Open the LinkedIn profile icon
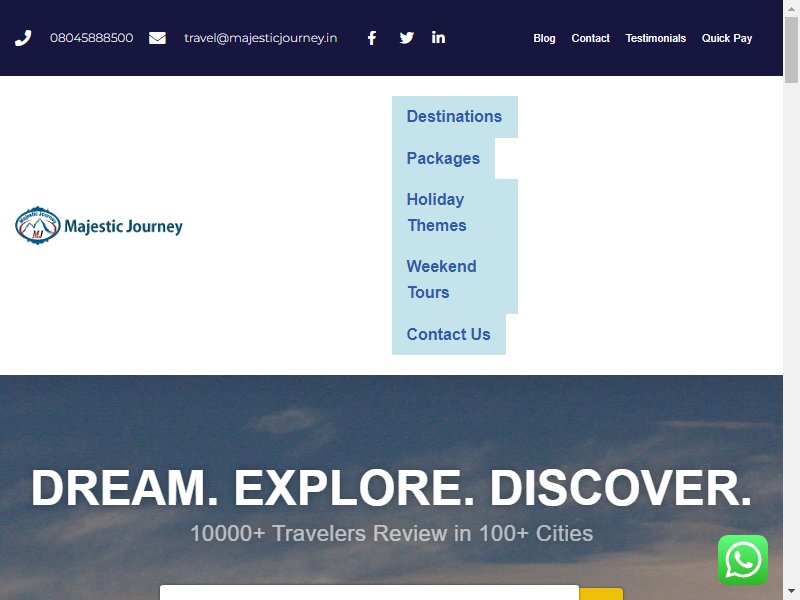 point(438,37)
